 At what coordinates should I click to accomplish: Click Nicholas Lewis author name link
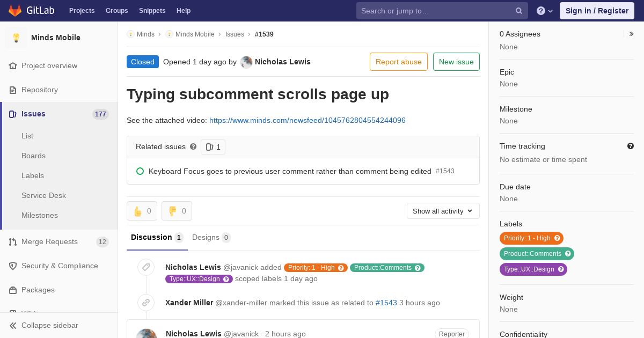tap(283, 62)
